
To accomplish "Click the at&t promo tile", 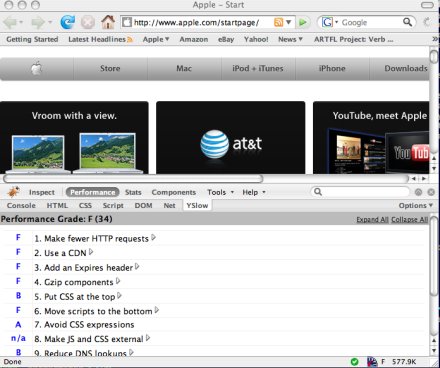I will click(230, 137).
